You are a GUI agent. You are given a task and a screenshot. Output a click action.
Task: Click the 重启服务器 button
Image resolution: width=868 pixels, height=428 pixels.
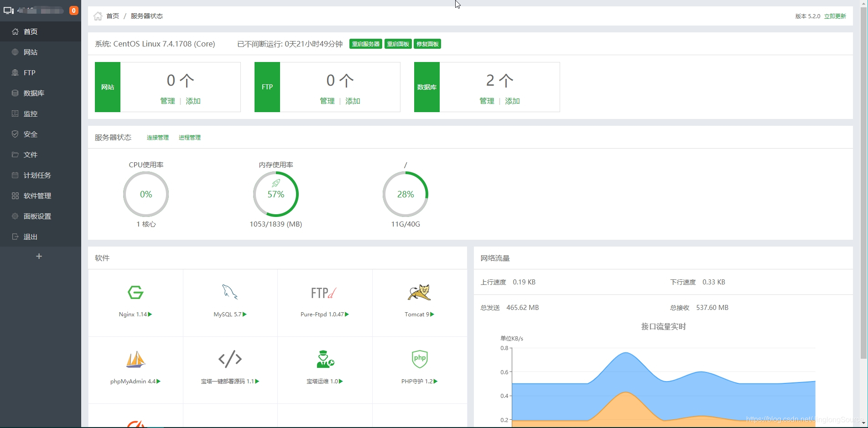point(366,44)
